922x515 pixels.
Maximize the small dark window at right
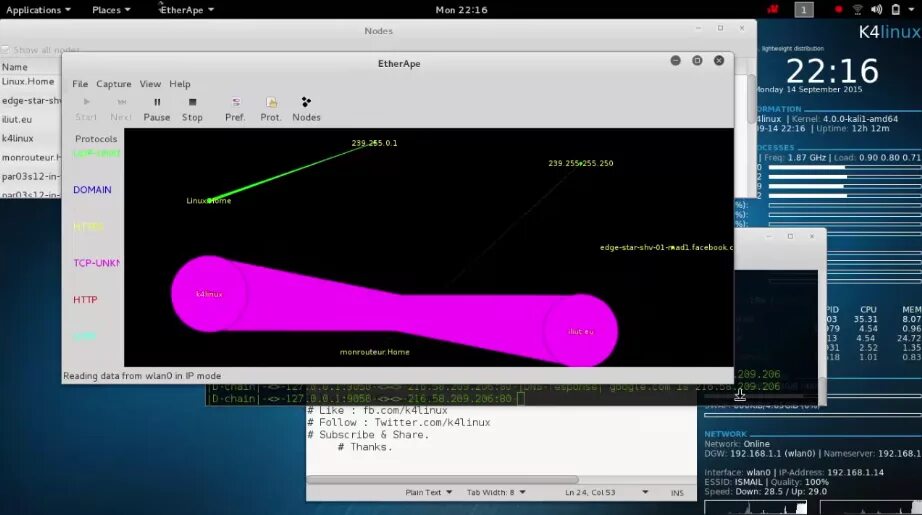(790, 236)
